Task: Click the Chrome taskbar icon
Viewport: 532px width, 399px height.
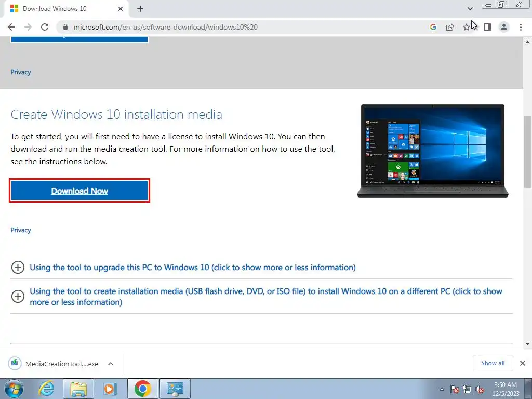Action: 142,389
